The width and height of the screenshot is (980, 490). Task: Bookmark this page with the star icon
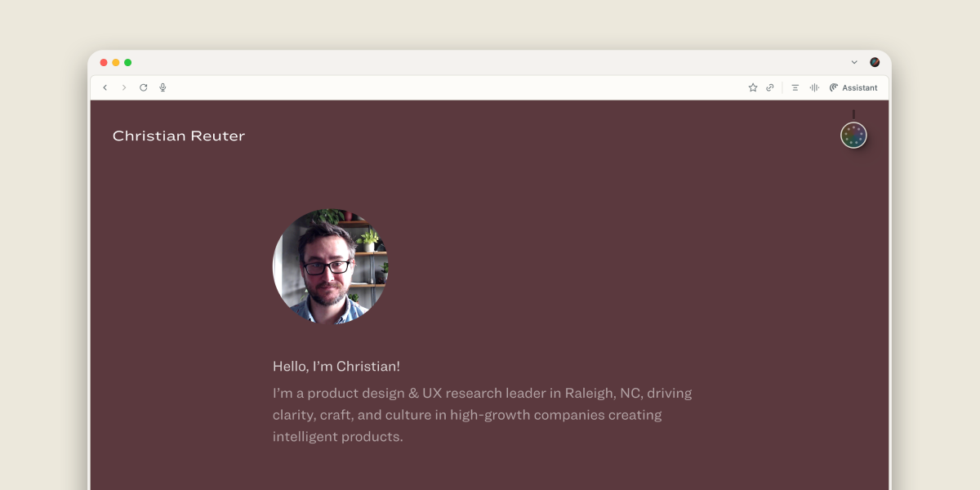753,87
